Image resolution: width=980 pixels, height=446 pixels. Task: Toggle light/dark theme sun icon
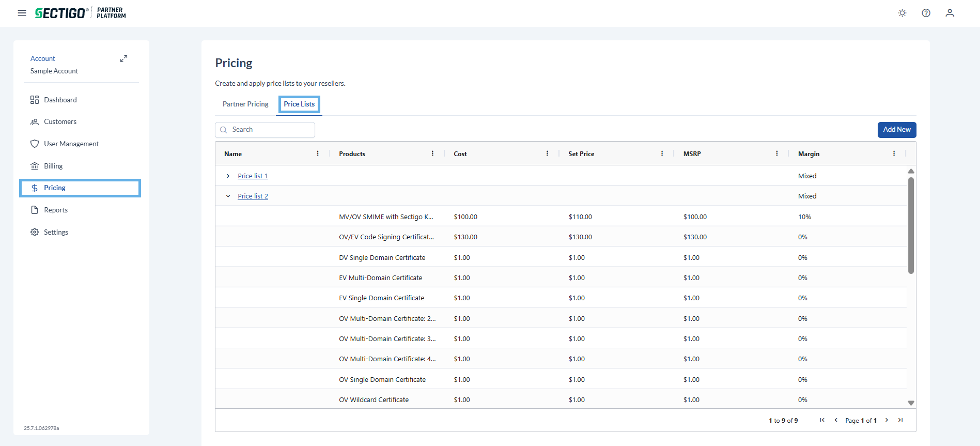(x=902, y=13)
